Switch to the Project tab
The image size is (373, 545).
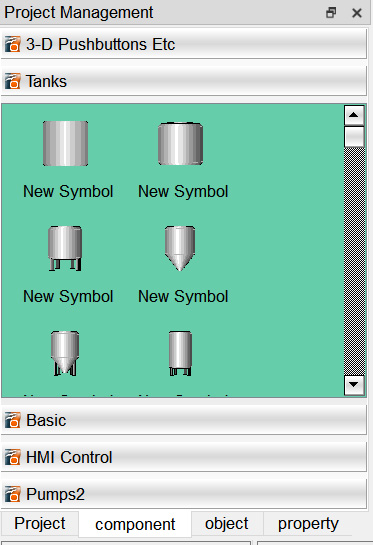point(40,523)
